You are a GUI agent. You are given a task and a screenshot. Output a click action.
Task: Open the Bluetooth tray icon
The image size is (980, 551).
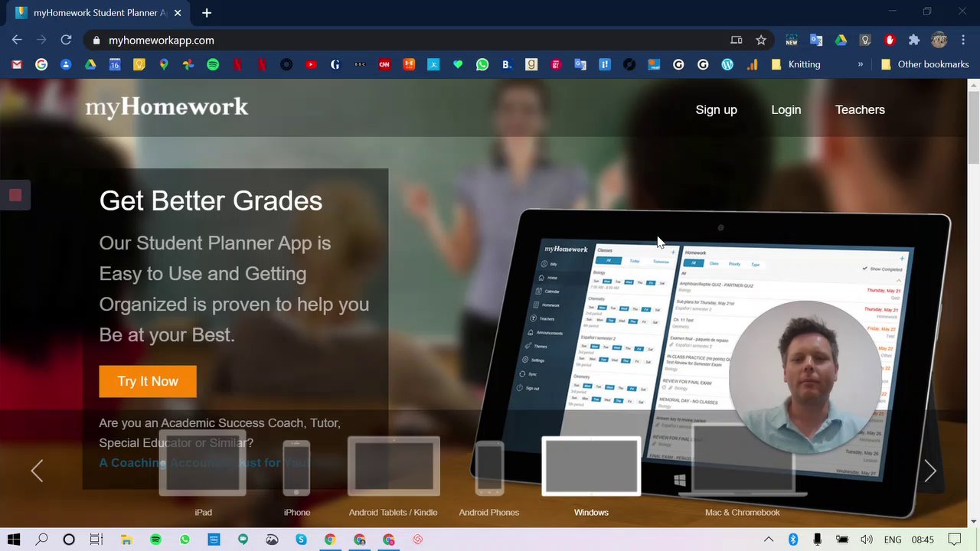tap(793, 540)
